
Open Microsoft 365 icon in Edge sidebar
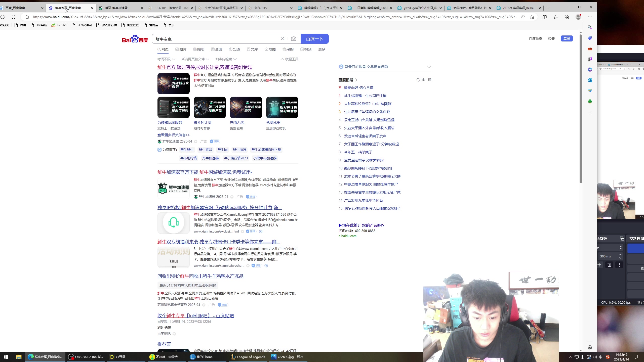[x=590, y=70]
